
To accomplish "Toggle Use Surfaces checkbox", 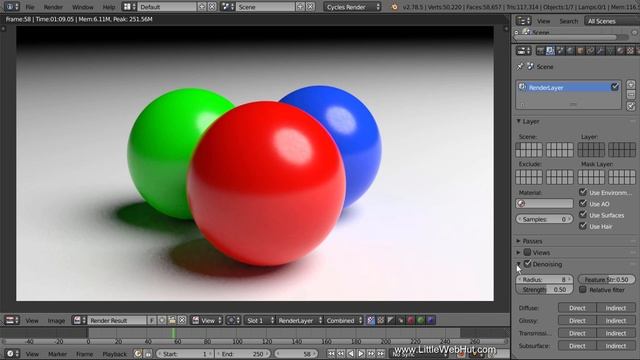I will pos(583,214).
